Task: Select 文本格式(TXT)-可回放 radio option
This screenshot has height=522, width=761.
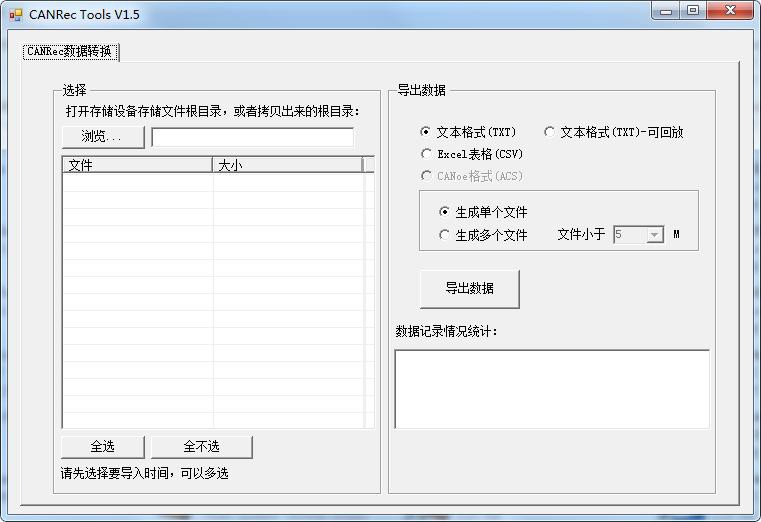Action: click(550, 132)
